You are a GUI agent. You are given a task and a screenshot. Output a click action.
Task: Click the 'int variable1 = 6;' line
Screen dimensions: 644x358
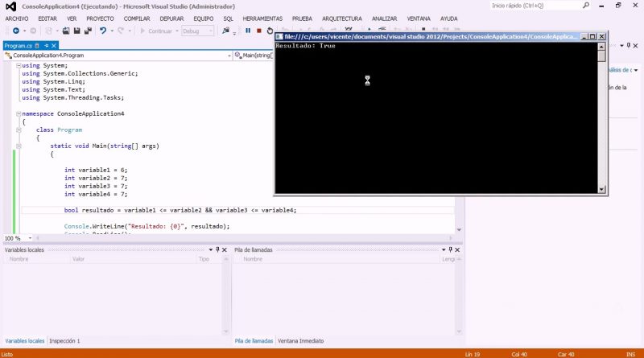pyautogui.click(x=96, y=170)
